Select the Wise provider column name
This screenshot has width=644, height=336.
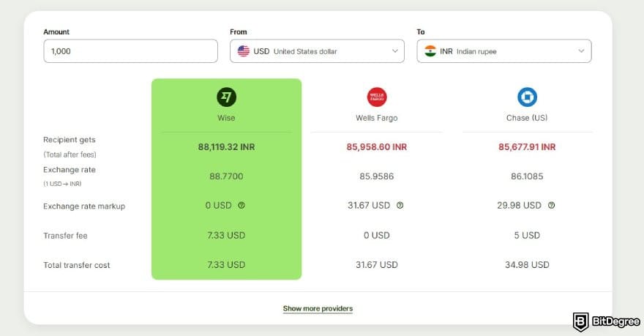click(x=226, y=117)
